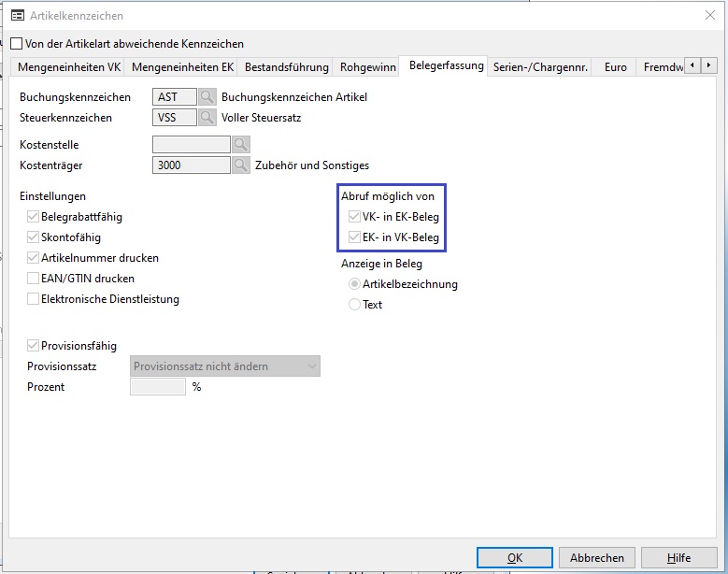Open the Kostenstelle lookup magnifier
This screenshot has height=574, width=728.
pos(241,145)
